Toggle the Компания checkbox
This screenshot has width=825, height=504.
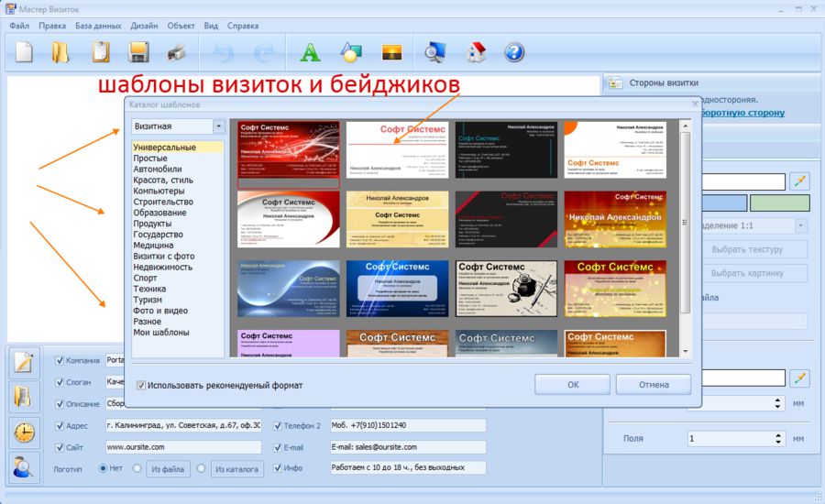tap(60, 360)
